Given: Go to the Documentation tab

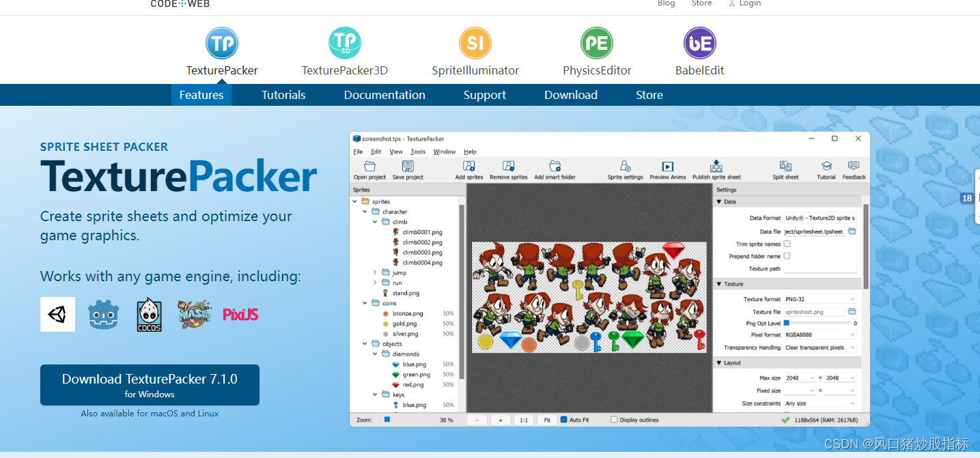Looking at the screenshot, I should 384,95.
